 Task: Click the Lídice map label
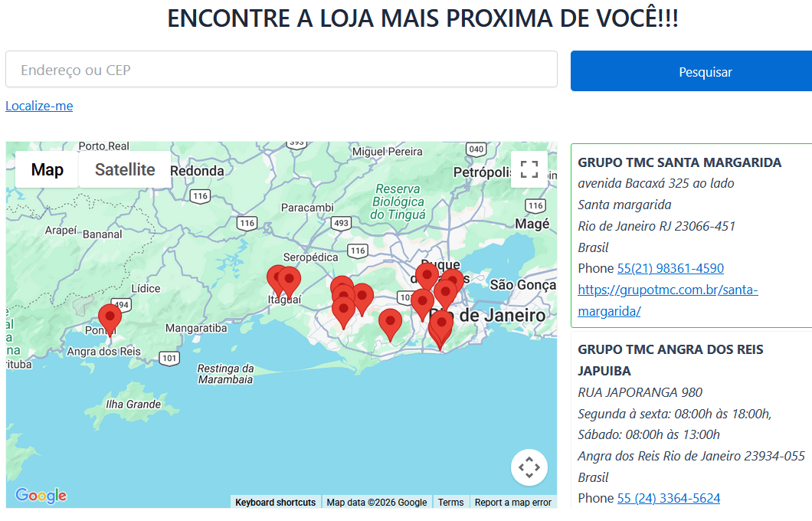[146, 289]
